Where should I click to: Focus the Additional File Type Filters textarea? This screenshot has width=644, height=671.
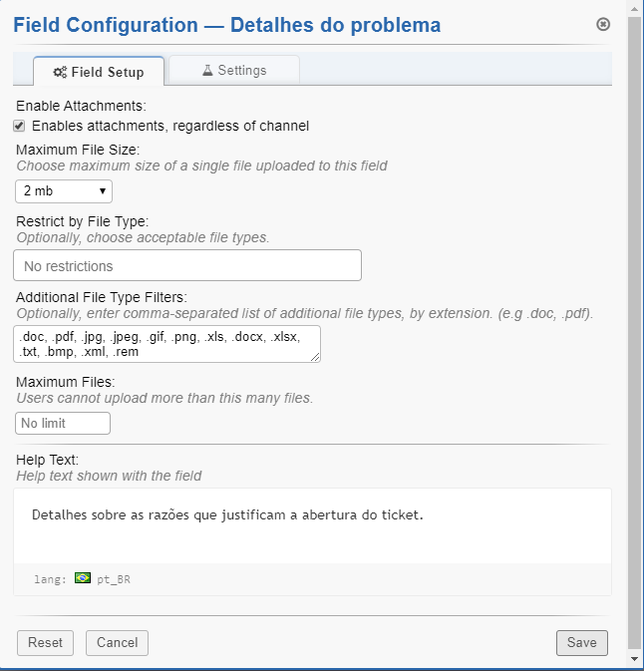(167, 344)
